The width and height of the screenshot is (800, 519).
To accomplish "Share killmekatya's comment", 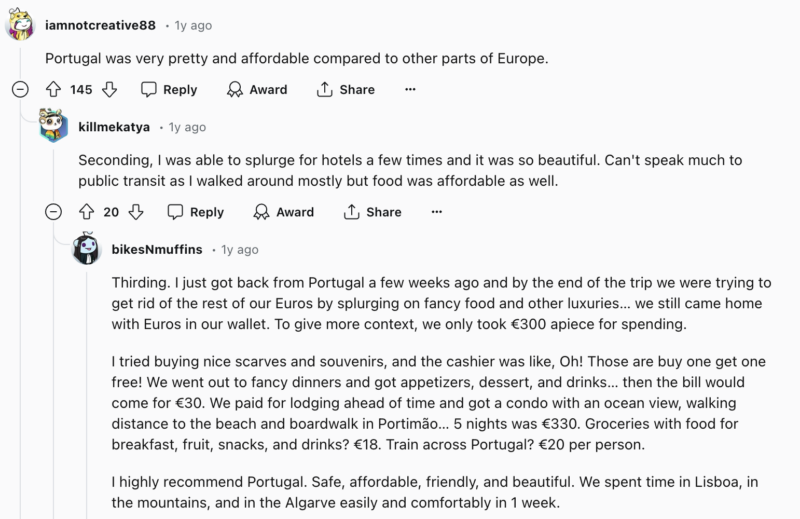I will click(x=372, y=212).
